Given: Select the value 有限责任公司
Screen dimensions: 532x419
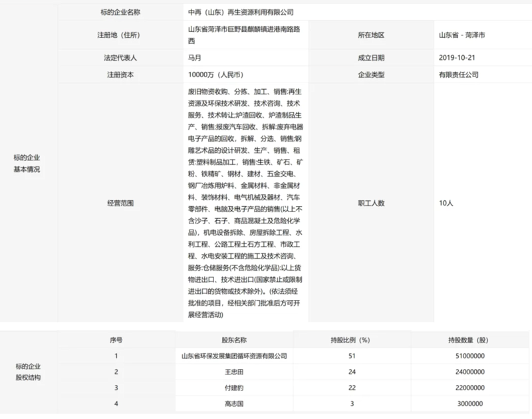Looking at the screenshot, I should pyautogui.click(x=459, y=74).
